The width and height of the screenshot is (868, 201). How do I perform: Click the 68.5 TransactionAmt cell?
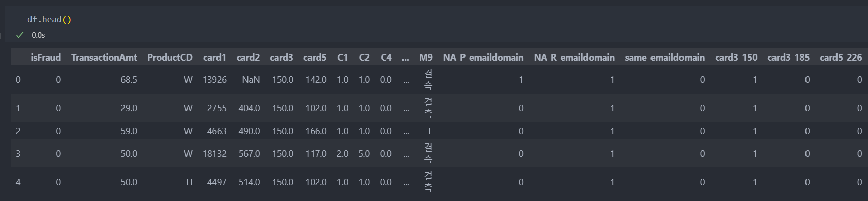click(x=129, y=80)
